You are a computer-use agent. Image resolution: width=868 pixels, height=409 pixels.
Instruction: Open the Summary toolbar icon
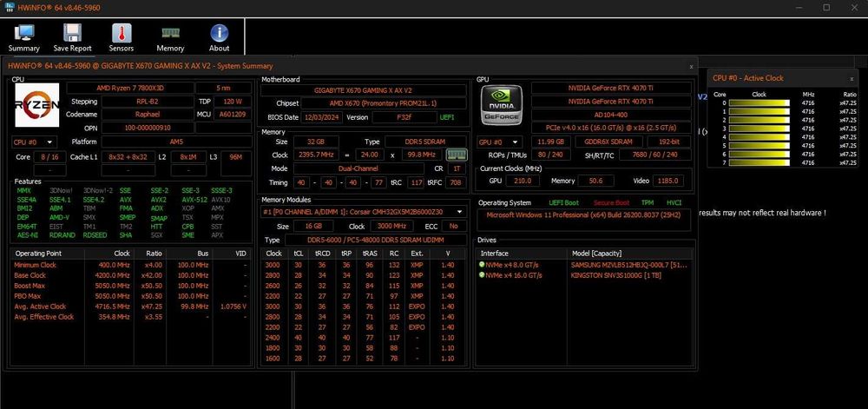23,38
